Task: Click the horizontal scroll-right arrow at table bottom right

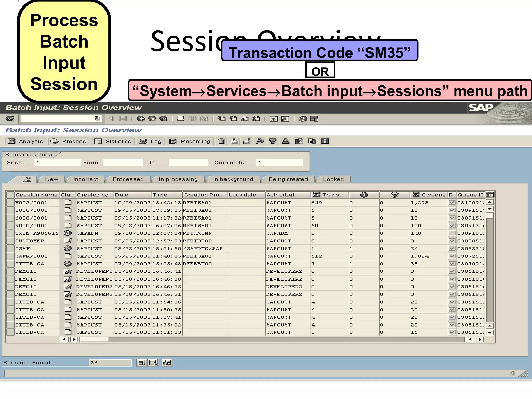Action: click(480, 339)
